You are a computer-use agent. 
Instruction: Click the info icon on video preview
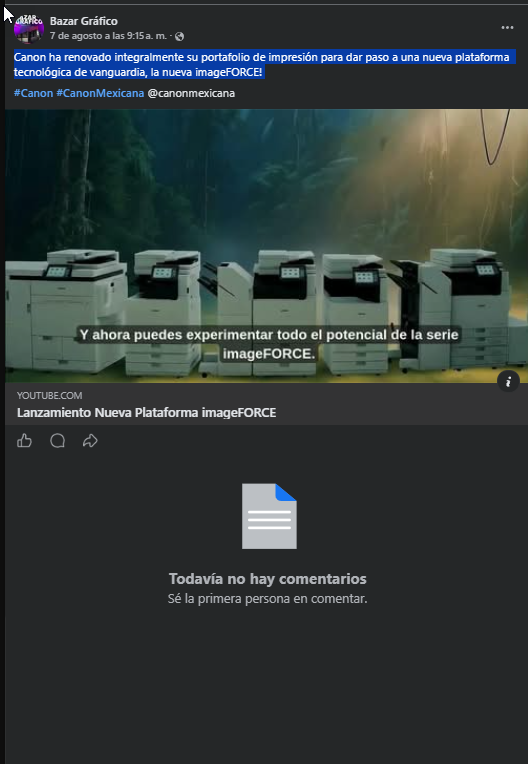[508, 382]
